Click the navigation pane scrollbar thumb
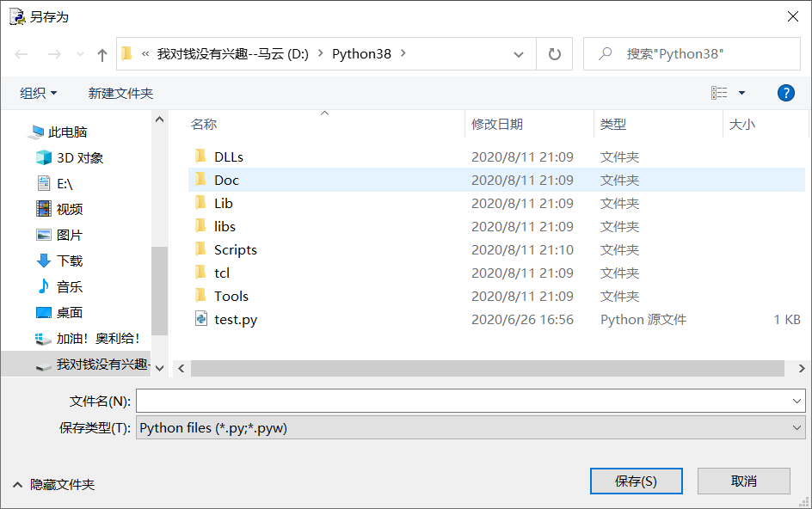 [159, 291]
